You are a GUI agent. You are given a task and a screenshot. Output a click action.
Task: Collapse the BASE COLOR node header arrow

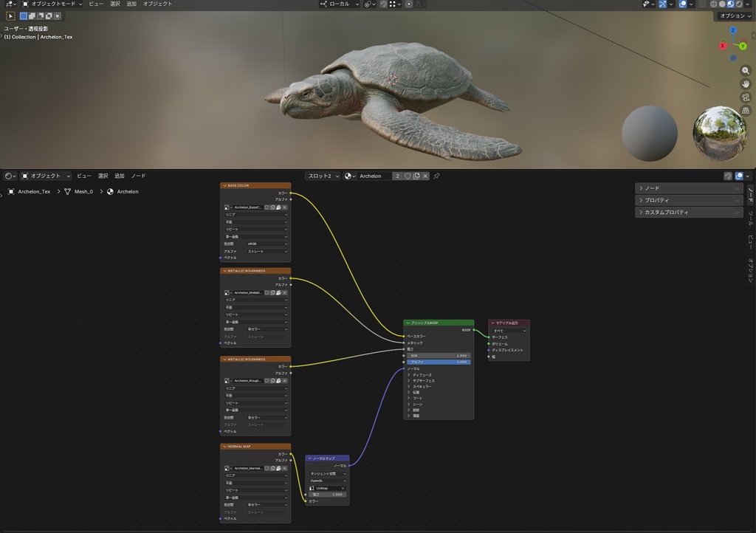(x=224, y=185)
